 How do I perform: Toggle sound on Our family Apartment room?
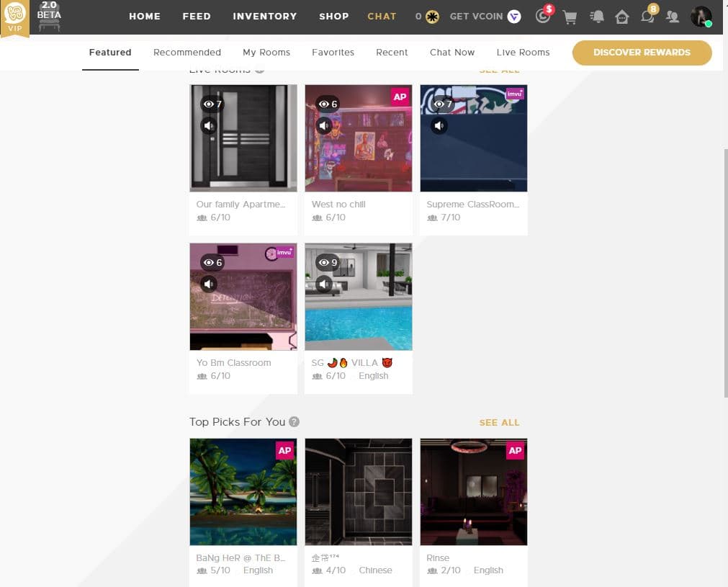[x=209, y=126]
